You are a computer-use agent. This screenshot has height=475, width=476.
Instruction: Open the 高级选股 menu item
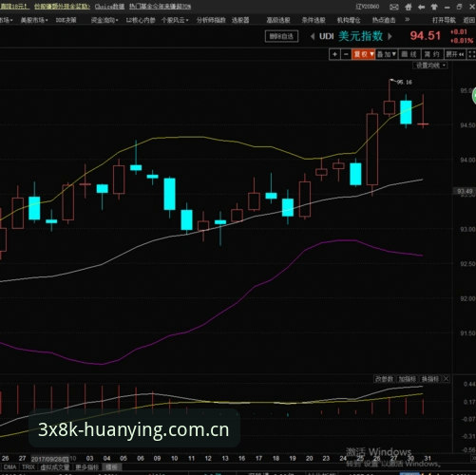(x=278, y=20)
